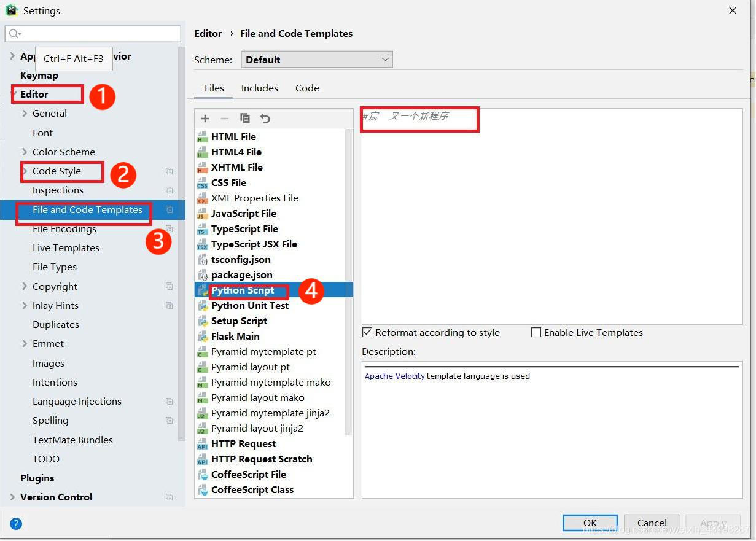Select Pyramid layout pt template

(x=251, y=367)
